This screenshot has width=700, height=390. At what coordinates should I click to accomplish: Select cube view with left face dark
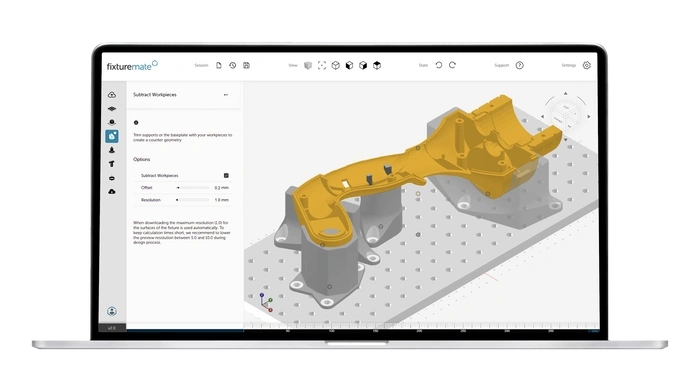point(350,66)
